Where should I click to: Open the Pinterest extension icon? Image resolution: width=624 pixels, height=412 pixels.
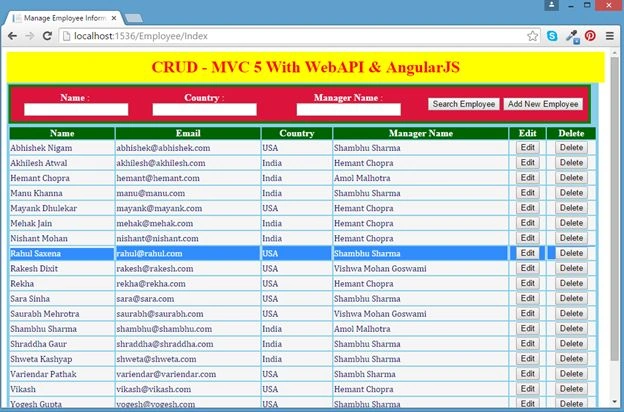coord(590,36)
